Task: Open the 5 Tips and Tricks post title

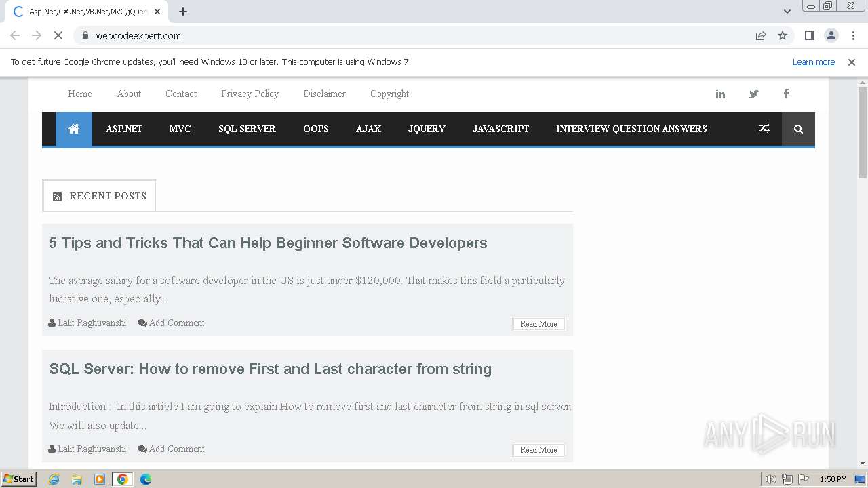Action: click(268, 243)
